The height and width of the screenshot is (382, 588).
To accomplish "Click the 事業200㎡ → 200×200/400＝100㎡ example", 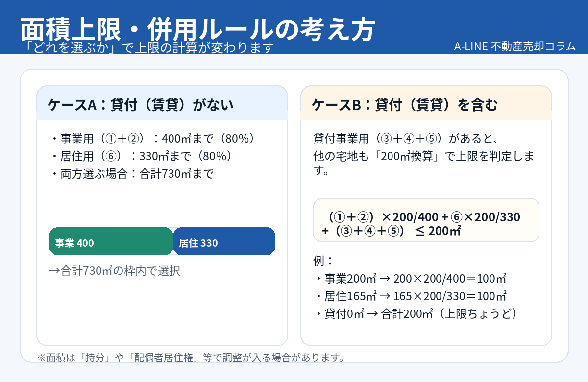I will point(410,279).
